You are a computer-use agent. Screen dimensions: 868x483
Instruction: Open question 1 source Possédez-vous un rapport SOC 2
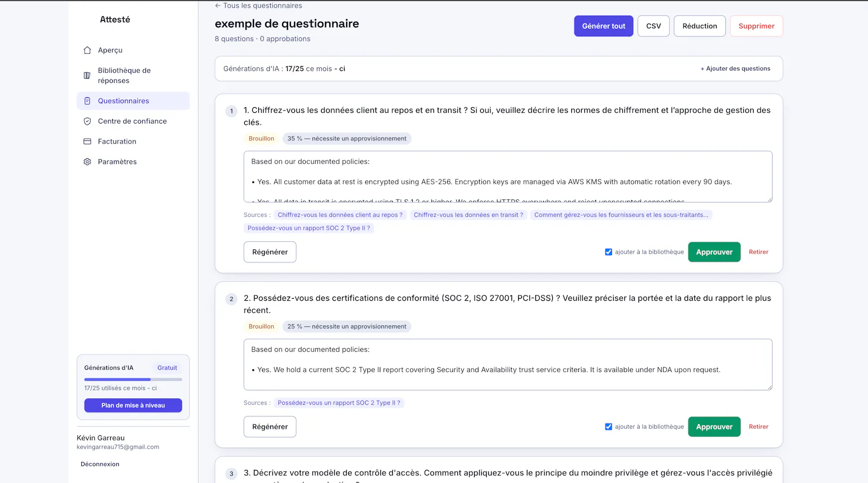coord(309,228)
